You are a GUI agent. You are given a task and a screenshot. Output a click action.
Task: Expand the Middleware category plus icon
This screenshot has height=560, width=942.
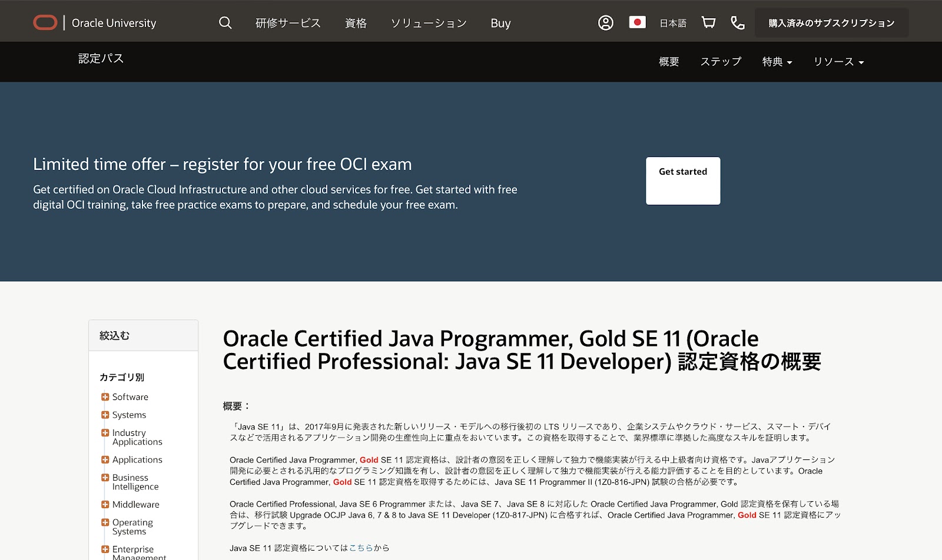(x=105, y=505)
